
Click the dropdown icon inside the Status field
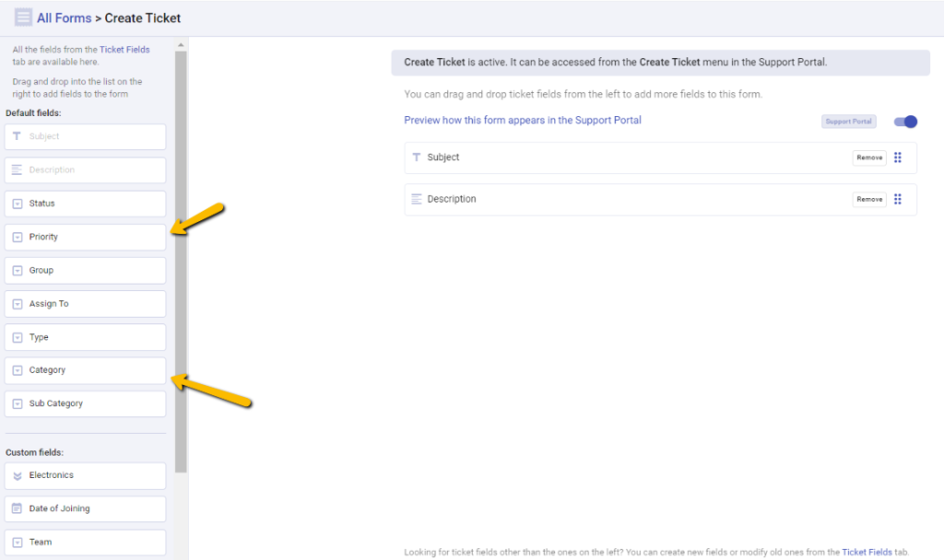tap(18, 203)
